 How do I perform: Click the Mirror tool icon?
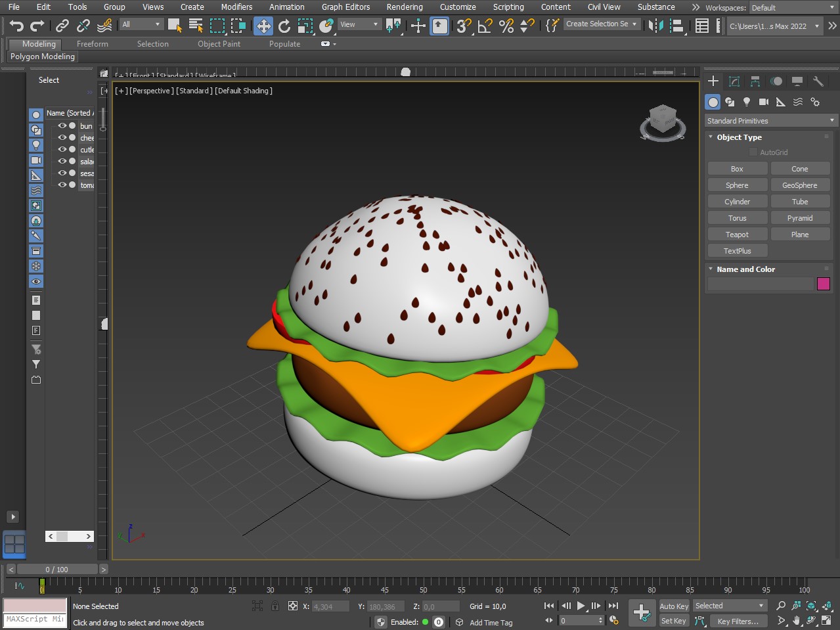(655, 26)
